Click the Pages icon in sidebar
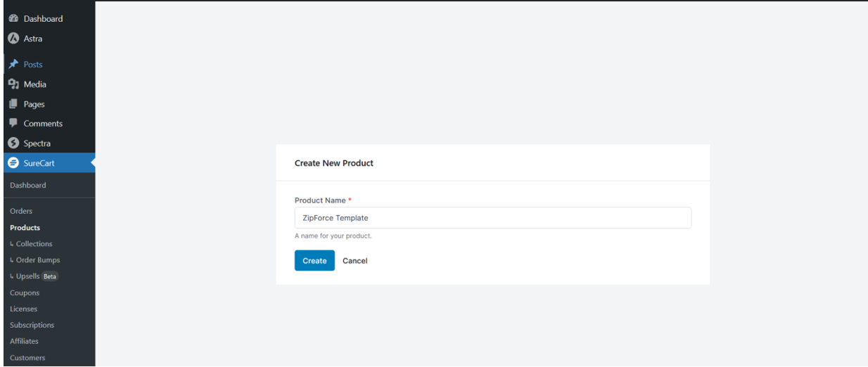 pos(13,104)
